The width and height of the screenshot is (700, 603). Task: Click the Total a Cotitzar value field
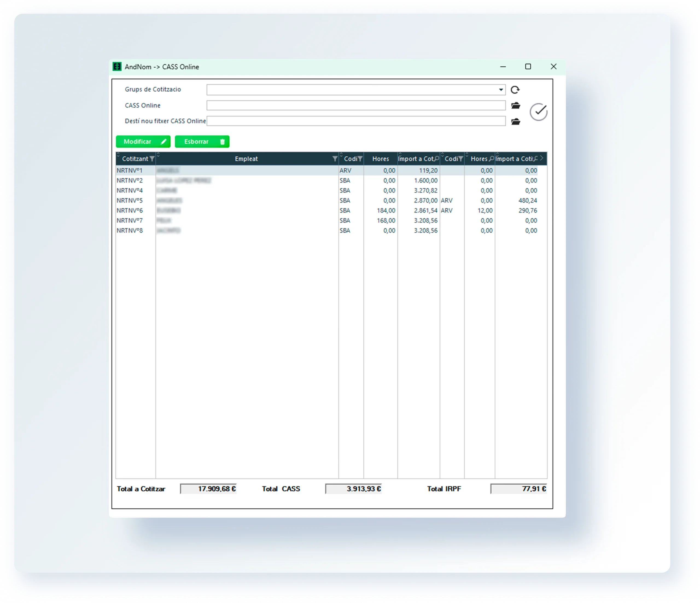click(208, 489)
